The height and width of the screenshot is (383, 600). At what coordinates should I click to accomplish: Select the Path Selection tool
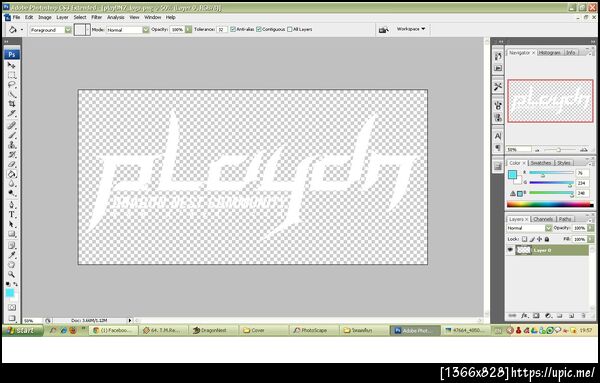(11, 224)
